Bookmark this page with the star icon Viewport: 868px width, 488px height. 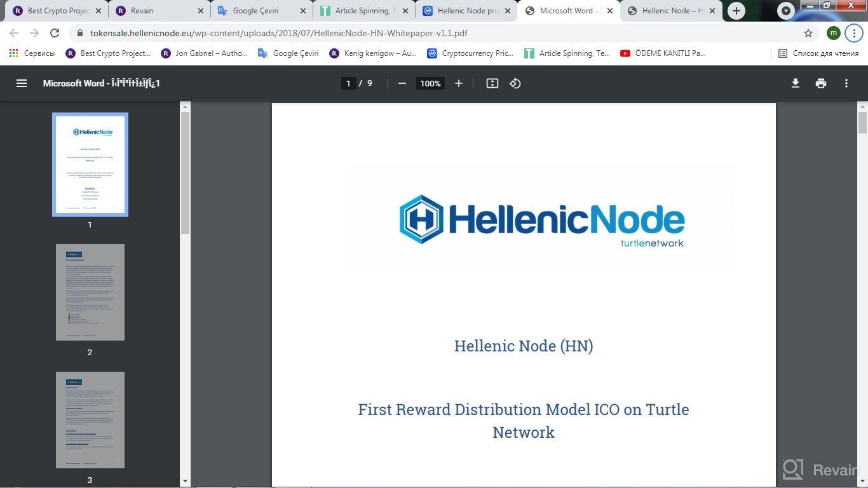click(808, 33)
